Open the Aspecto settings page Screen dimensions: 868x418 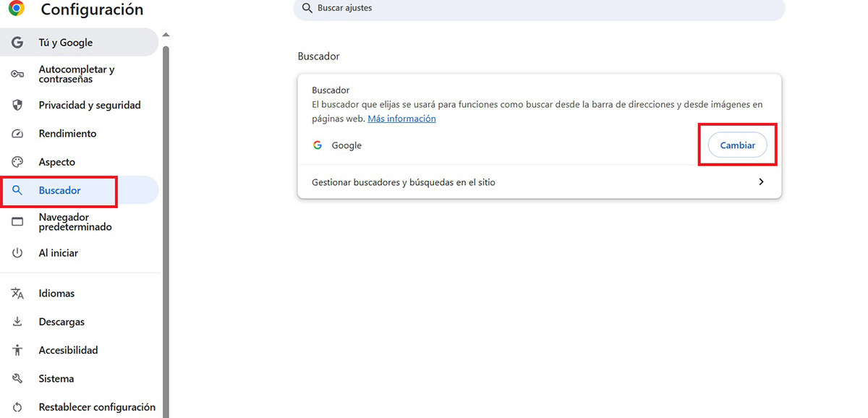(x=80, y=162)
